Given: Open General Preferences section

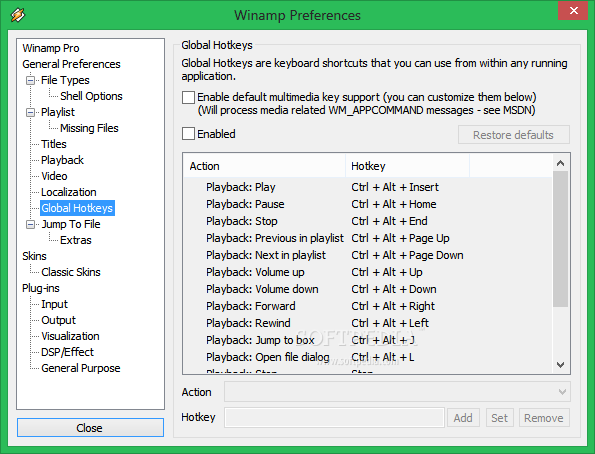Looking at the screenshot, I should [x=71, y=64].
